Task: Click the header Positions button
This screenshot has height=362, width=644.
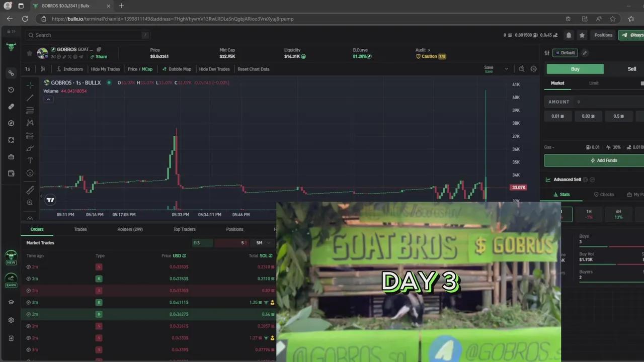Action: (603, 35)
